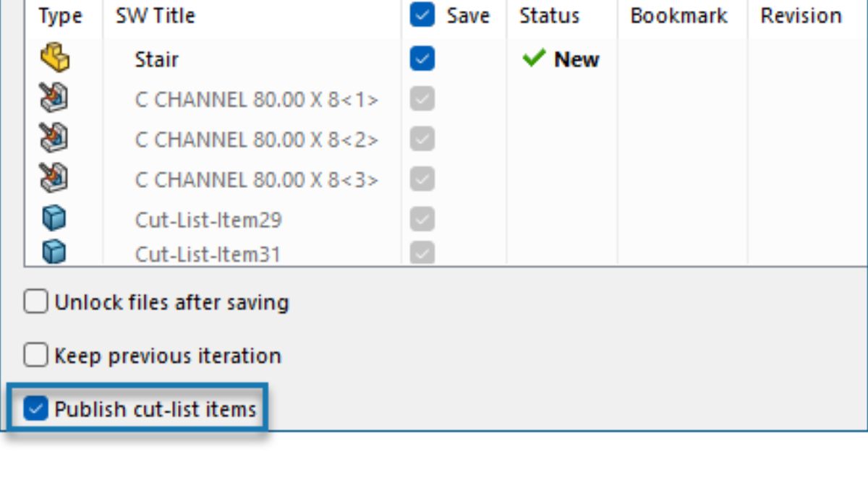Select the Stair row title
This screenshot has height=488, width=868.
point(156,59)
